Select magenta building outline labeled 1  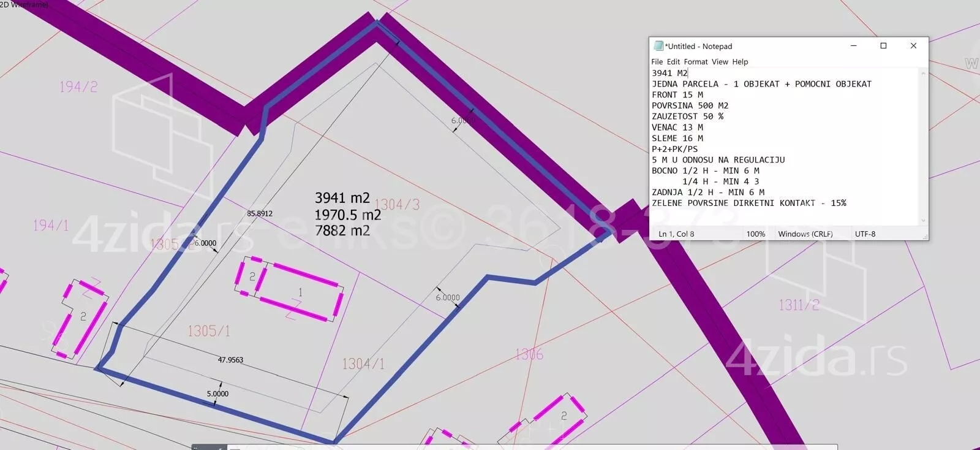point(300,292)
